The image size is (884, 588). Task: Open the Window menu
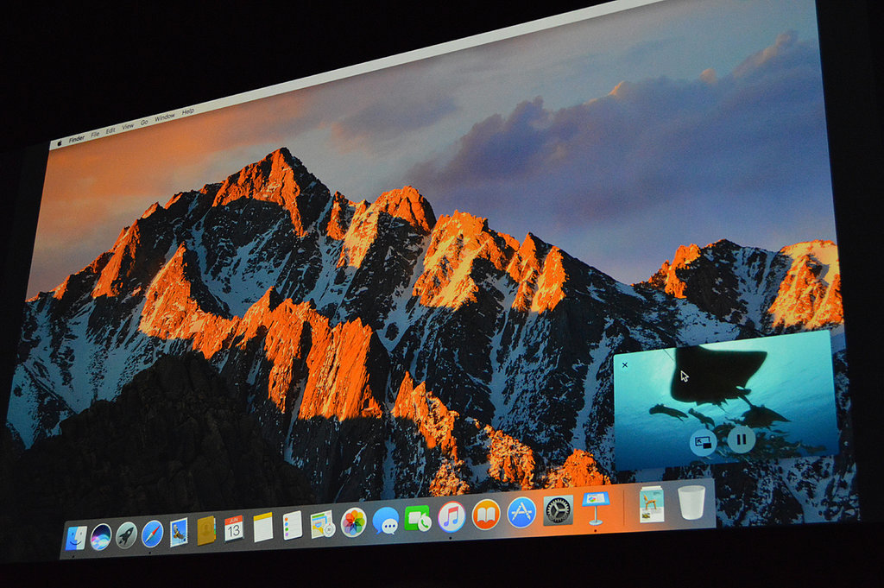165,117
